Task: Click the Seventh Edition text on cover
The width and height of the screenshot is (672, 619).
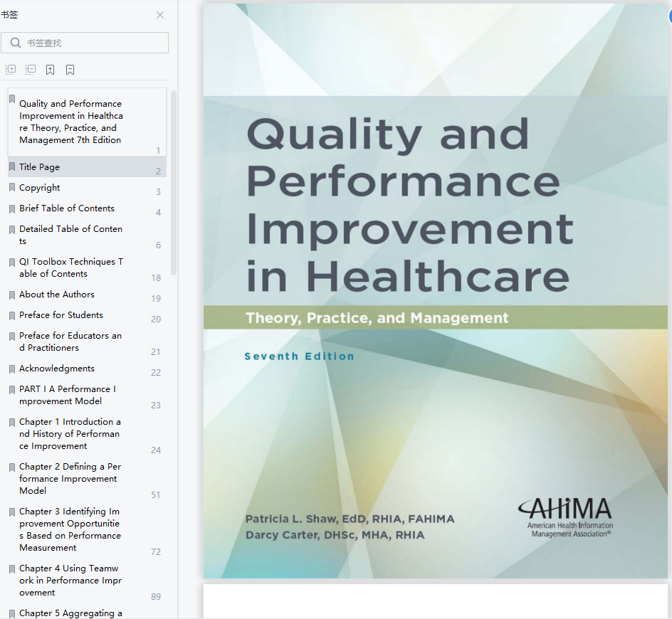Action: pyautogui.click(x=299, y=356)
